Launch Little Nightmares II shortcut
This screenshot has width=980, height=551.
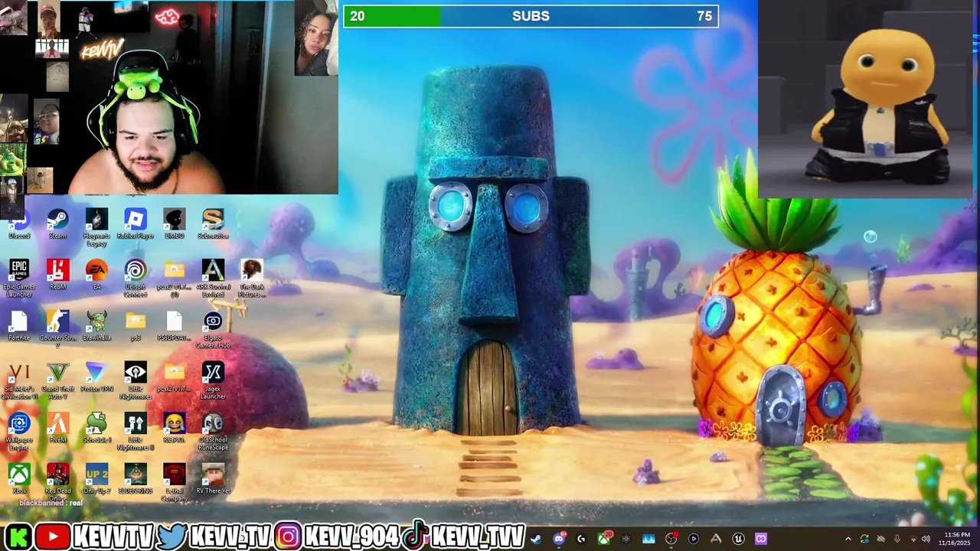136,432
